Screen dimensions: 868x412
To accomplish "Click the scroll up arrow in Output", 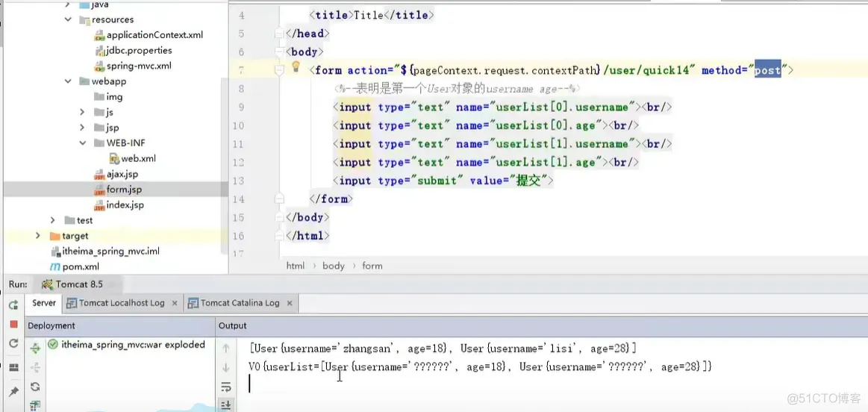I will [x=226, y=349].
